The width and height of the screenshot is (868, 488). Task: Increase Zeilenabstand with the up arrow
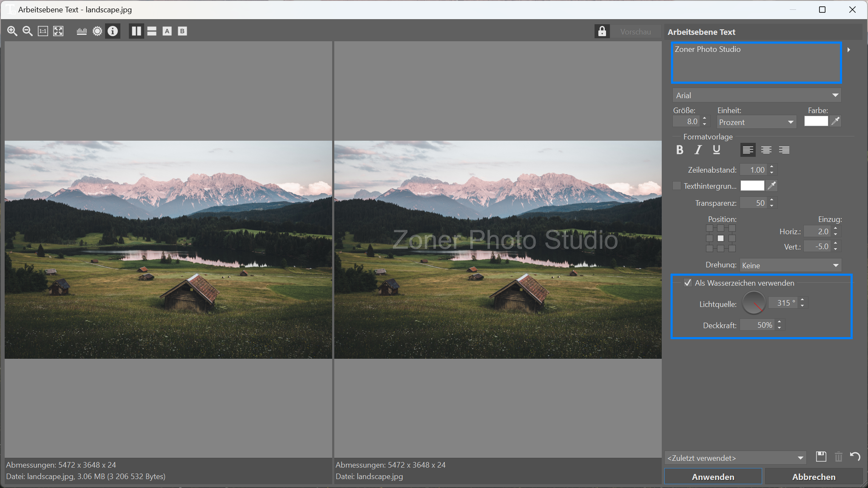tap(772, 167)
